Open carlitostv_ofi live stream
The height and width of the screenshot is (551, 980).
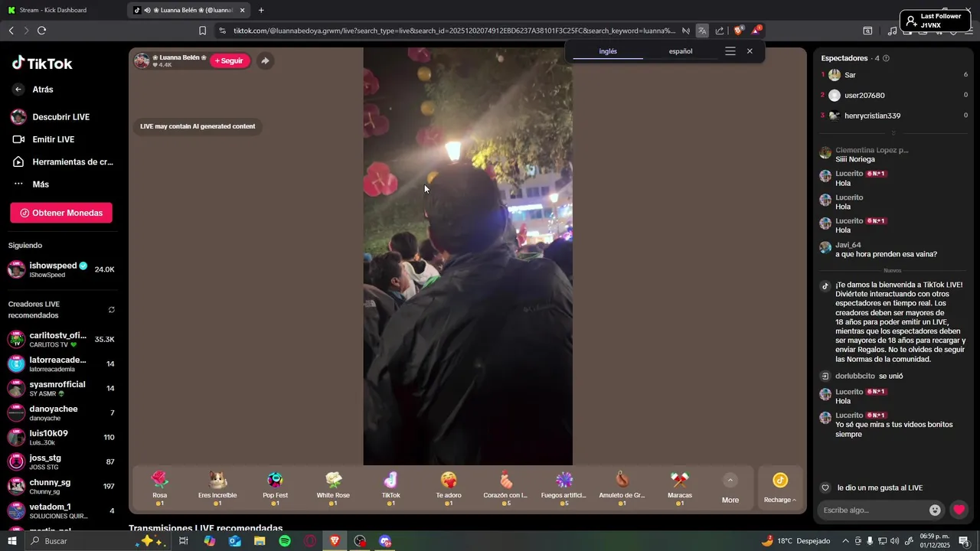61,340
